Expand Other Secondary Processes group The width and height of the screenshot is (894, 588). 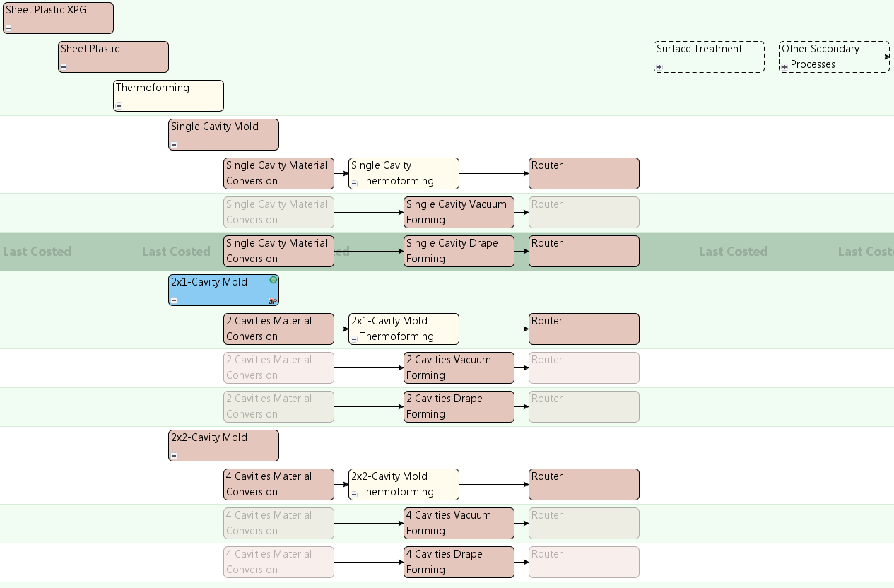(784, 66)
